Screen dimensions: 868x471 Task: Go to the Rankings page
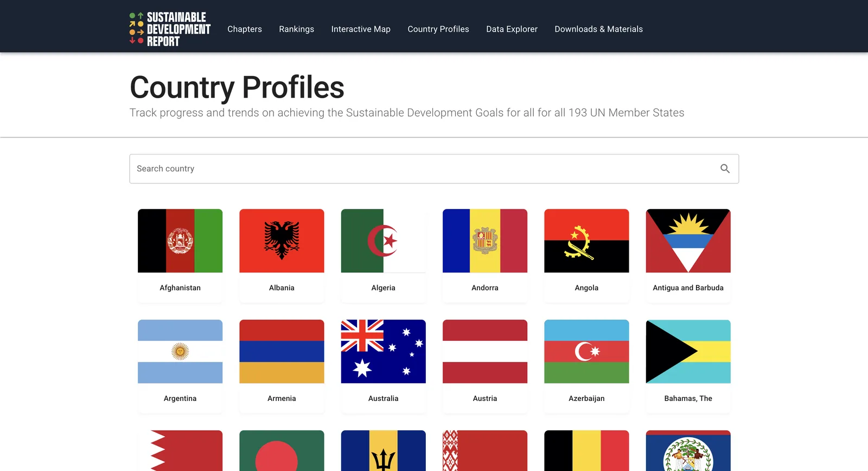tap(296, 29)
